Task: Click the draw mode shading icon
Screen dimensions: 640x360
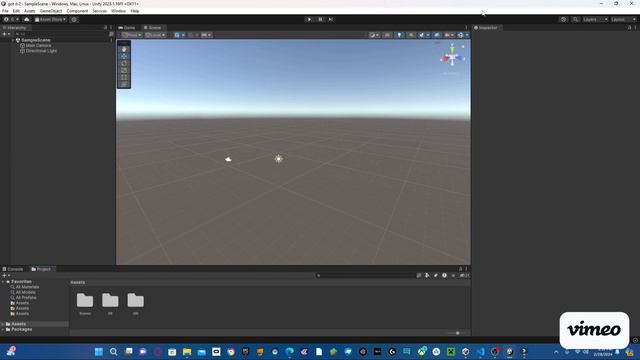Action: click(x=372, y=35)
